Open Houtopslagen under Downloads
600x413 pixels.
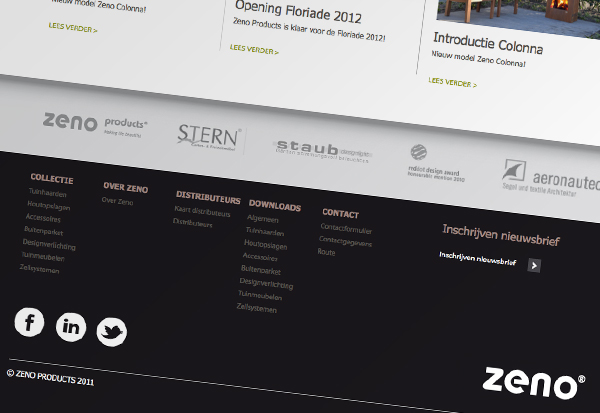266,244
